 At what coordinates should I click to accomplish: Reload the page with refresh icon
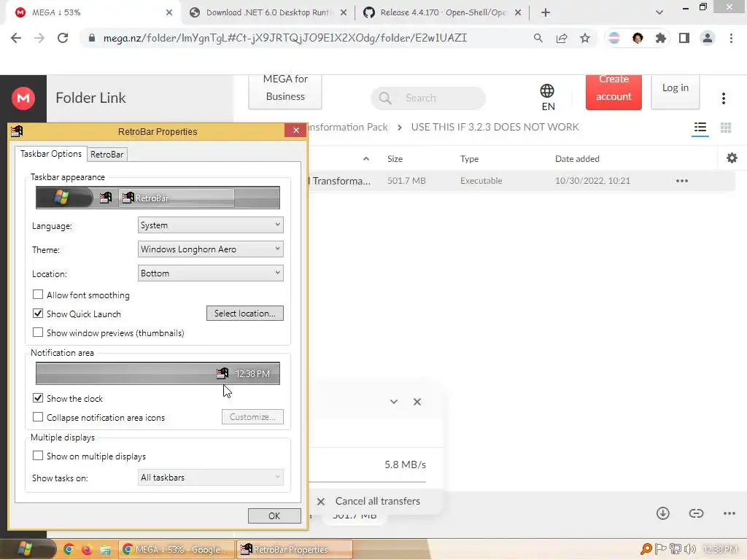(63, 38)
